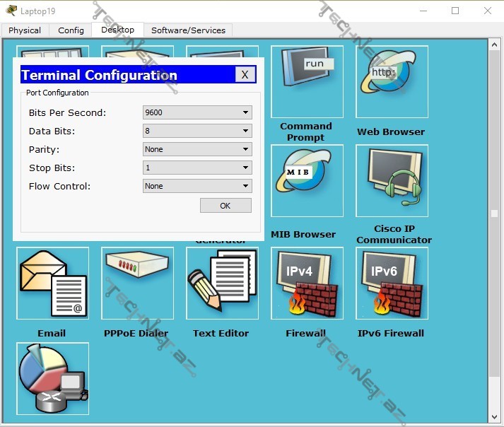This screenshot has width=504, height=427.
Task: Launch the Web Browser icon
Action: tap(392, 82)
